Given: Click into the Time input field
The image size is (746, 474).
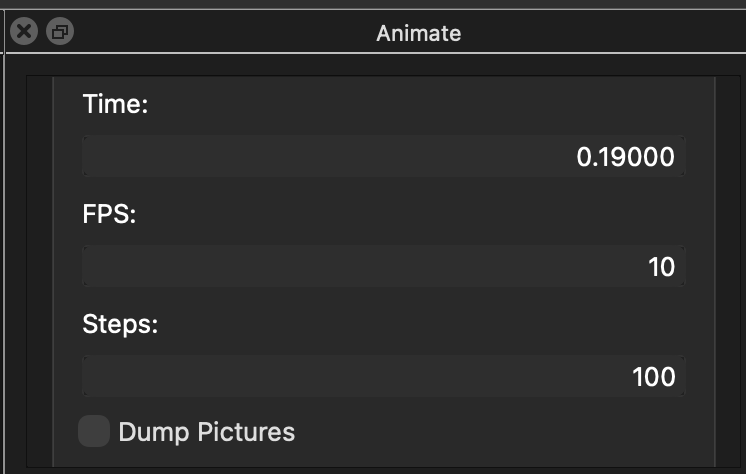Looking at the screenshot, I should coord(383,157).
